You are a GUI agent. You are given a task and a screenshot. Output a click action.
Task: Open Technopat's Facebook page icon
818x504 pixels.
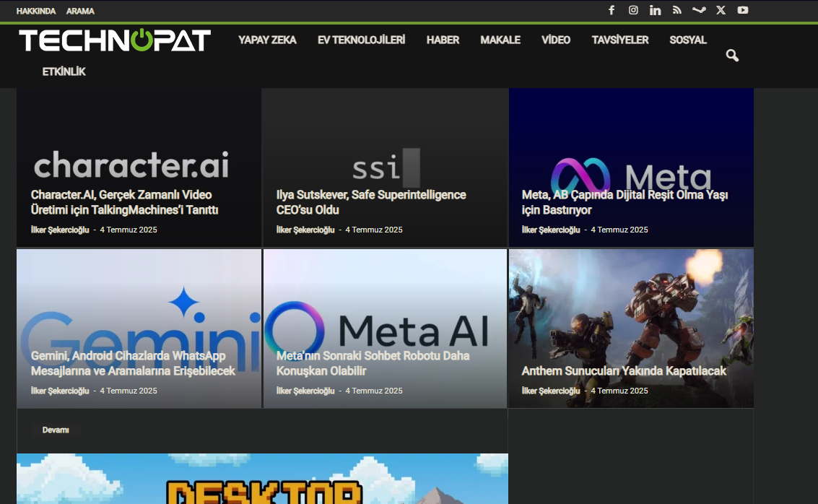pyautogui.click(x=612, y=10)
